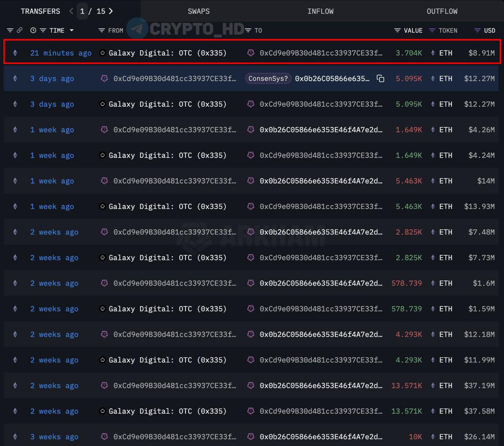Open '3 weeks ago' transaction link
Viewport: 504px width, 446px height.
pyautogui.click(x=54, y=437)
